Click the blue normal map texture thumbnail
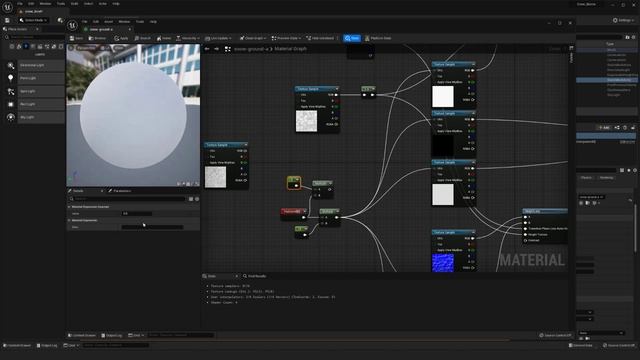 tap(443, 263)
